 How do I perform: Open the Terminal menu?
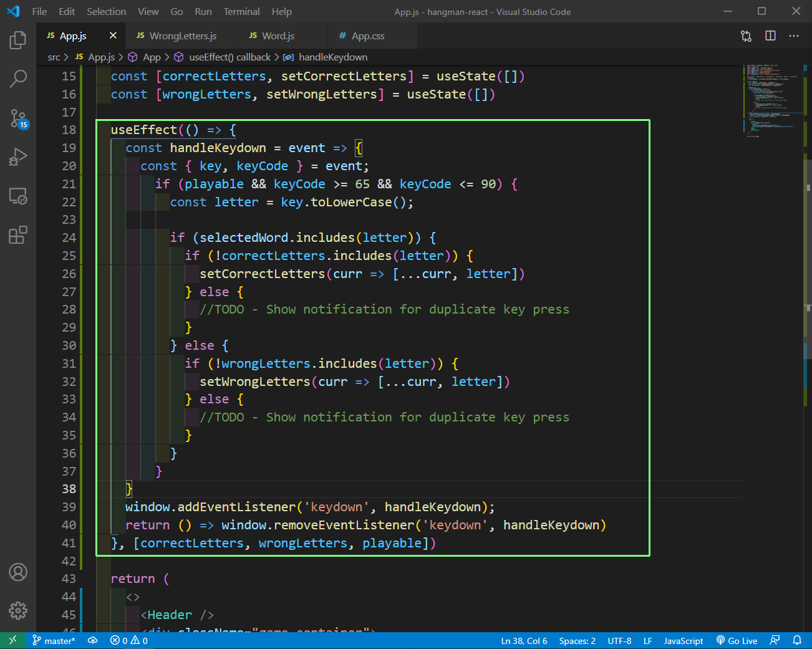(x=241, y=11)
